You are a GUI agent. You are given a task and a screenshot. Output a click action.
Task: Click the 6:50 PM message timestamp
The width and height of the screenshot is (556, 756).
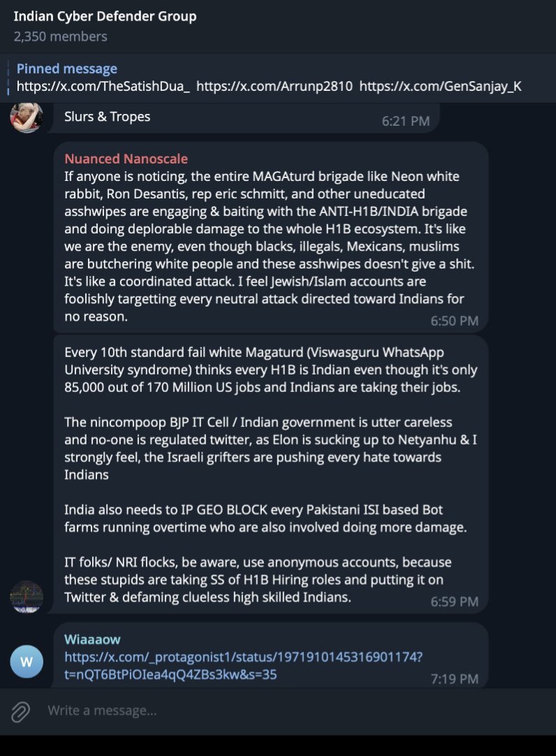(454, 321)
